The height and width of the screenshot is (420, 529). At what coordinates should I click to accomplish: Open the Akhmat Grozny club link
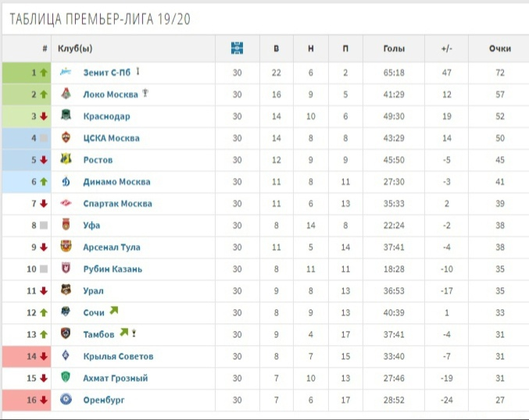116,378
